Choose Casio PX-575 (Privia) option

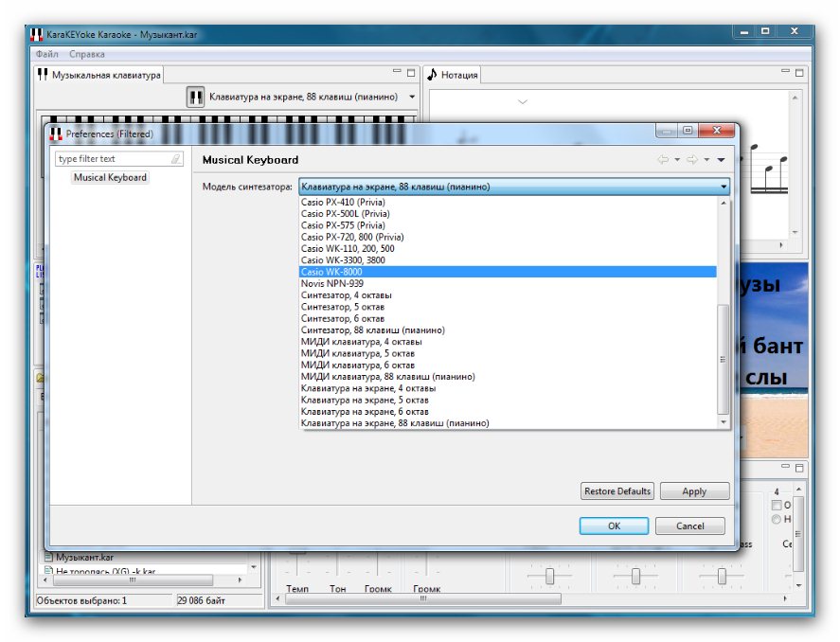point(508,225)
